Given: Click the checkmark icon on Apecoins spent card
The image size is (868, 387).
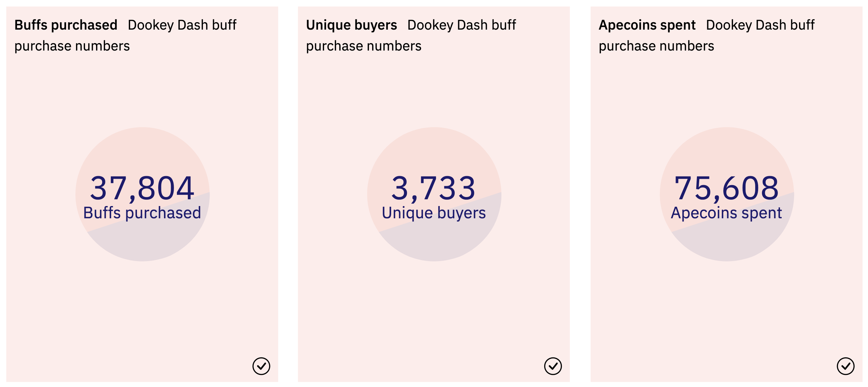Looking at the screenshot, I should pos(845,366).
